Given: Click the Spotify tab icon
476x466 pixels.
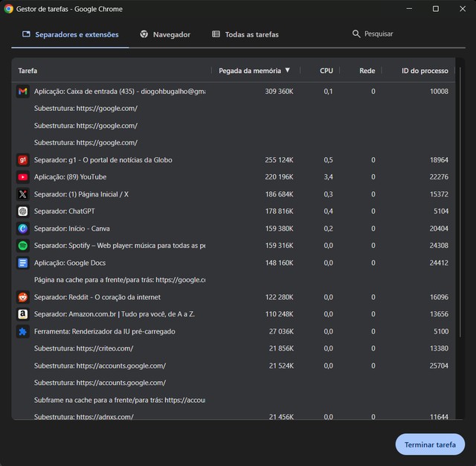Looking at the screenshot, I should (x=23, y=246).
